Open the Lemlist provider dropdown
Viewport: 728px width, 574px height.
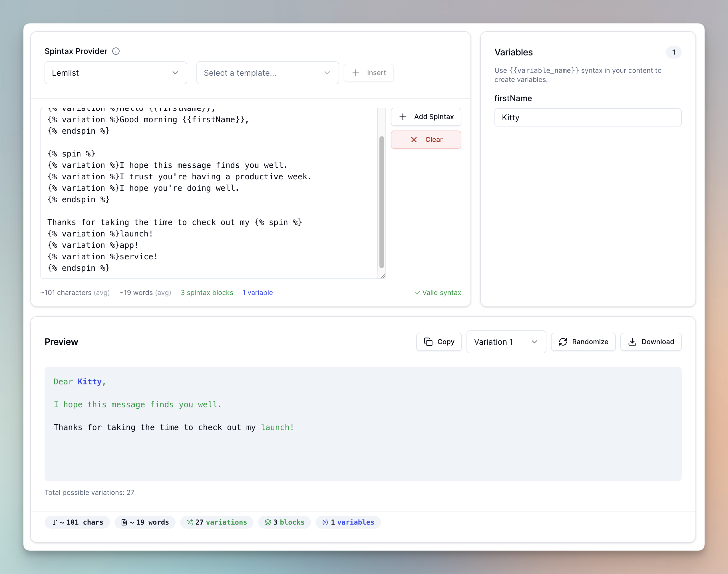point(116,73)
